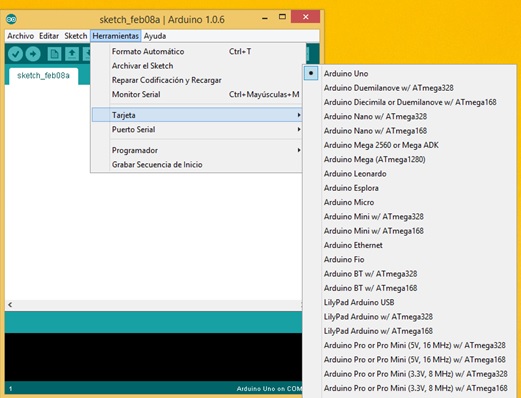This screenshot has width=521, height=398.
Task: Open the Herramientas menu
Action: point(116,36)
